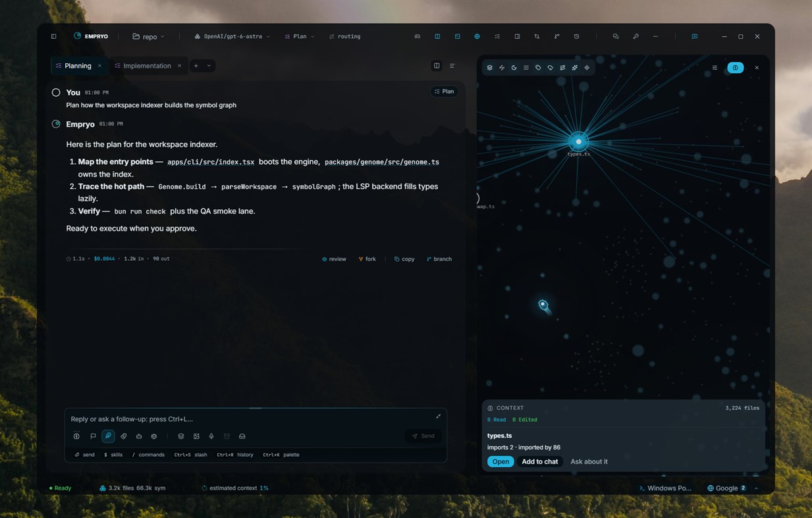The image size is (812, 518).
Task: Click the routing option in title bar
Action: [x=344, y=36]
